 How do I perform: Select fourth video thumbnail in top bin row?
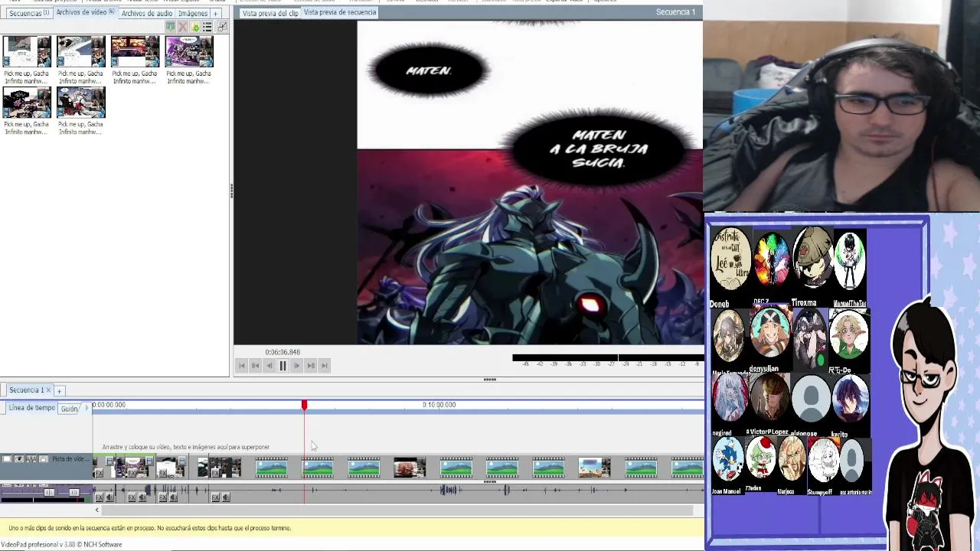[189, 52]
